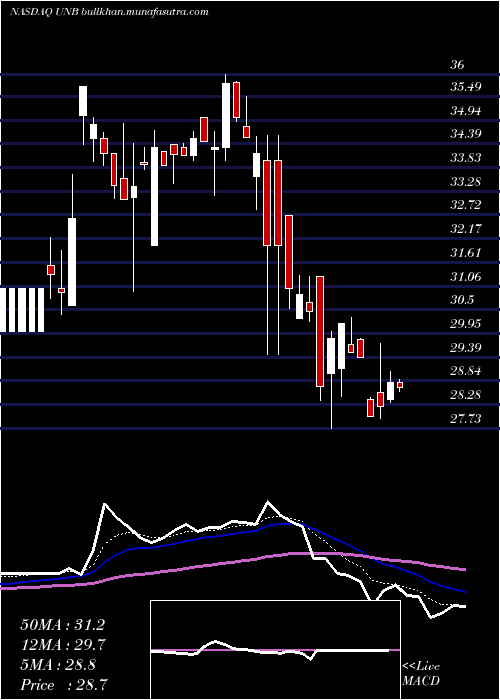Click inside the MACD inset chart panel
The height and width of the screenshot is (700, 500).
275,650
